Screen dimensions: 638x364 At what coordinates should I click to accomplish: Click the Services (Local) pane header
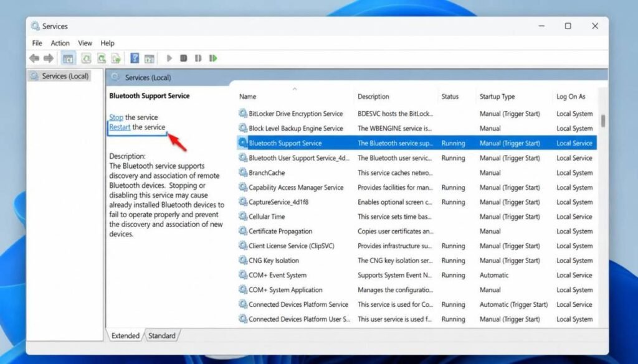148,77
